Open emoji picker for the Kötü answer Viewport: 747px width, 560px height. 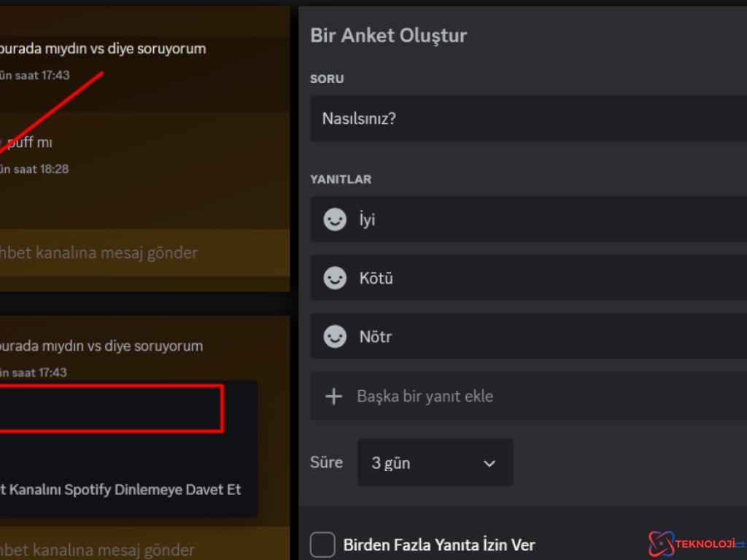pyautogui.click(x=334, y=278)
